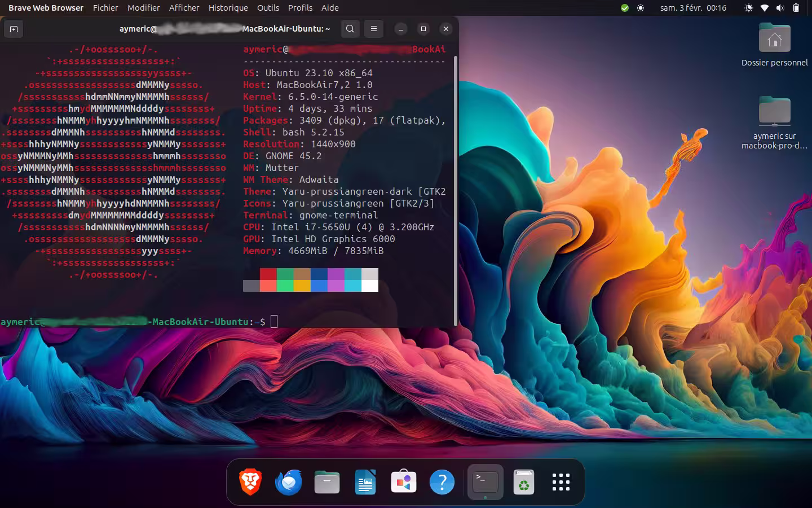
Task: Open the Fichier menu
Action: click(x=105, y=8)
